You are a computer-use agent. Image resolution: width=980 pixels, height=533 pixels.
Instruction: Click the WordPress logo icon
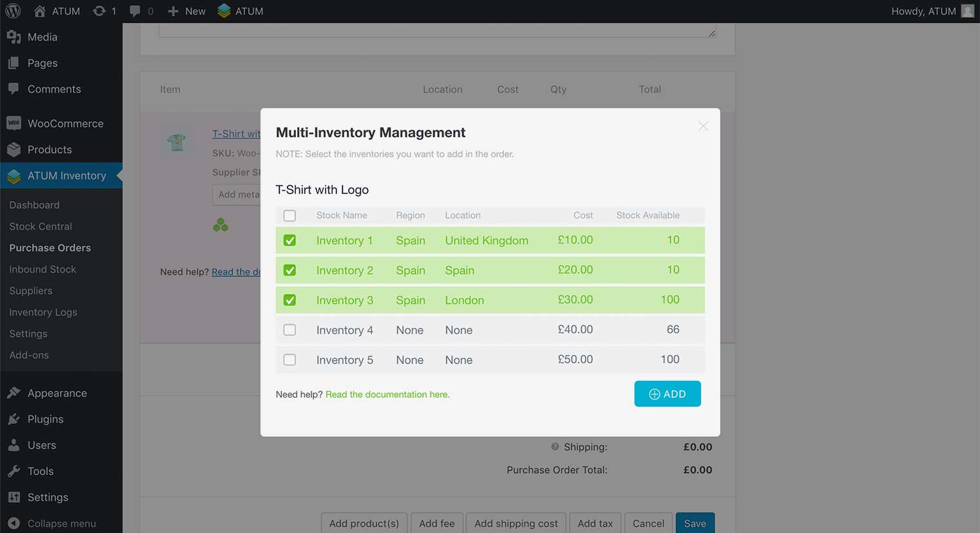click(x=13, y=11)
